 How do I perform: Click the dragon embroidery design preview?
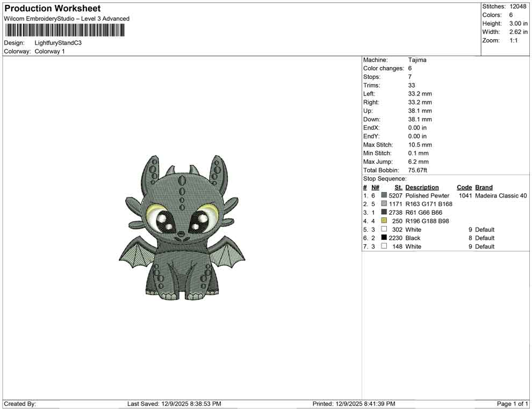pos(182,228)
